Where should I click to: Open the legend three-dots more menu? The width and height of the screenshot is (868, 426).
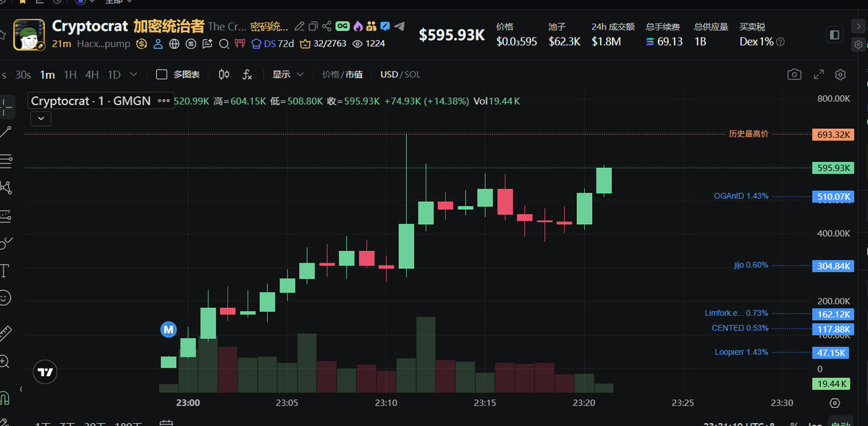tap(164, 101)
